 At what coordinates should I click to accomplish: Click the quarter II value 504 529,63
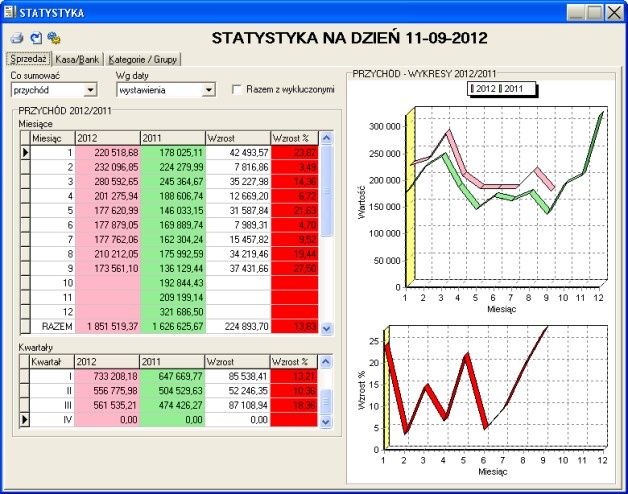(172, 391)
